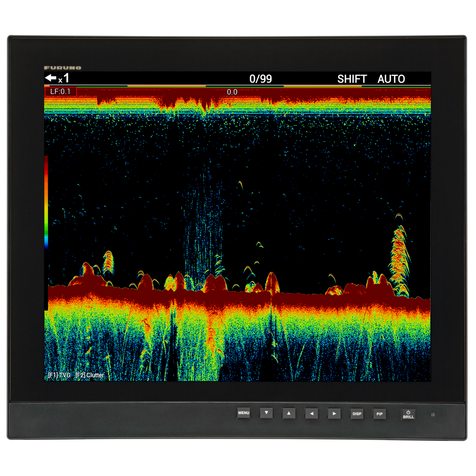476x476 pixels.
Task: Click the 0.0 depth marker
Action: click(x=232, y=92)
